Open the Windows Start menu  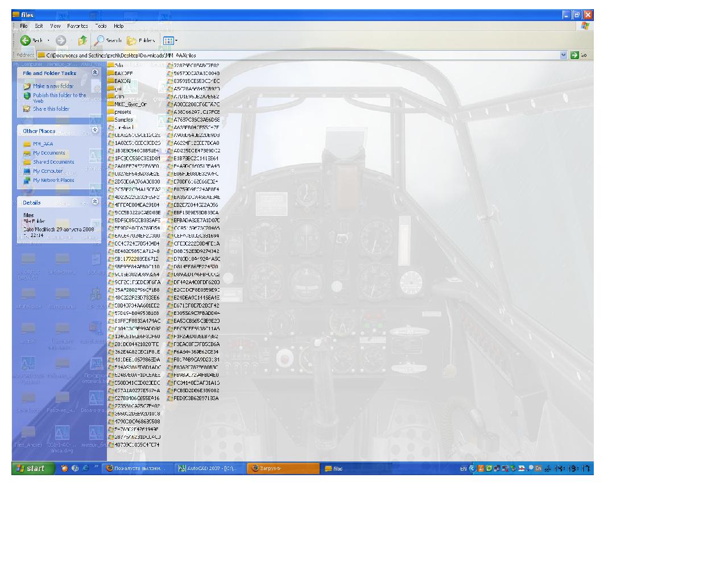(34, 468)
